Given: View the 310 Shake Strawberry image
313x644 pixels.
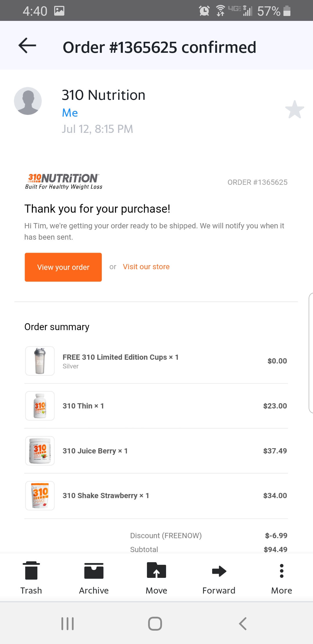Looking at the screenshot, I should pyautogui.click(x=40, y=496).
